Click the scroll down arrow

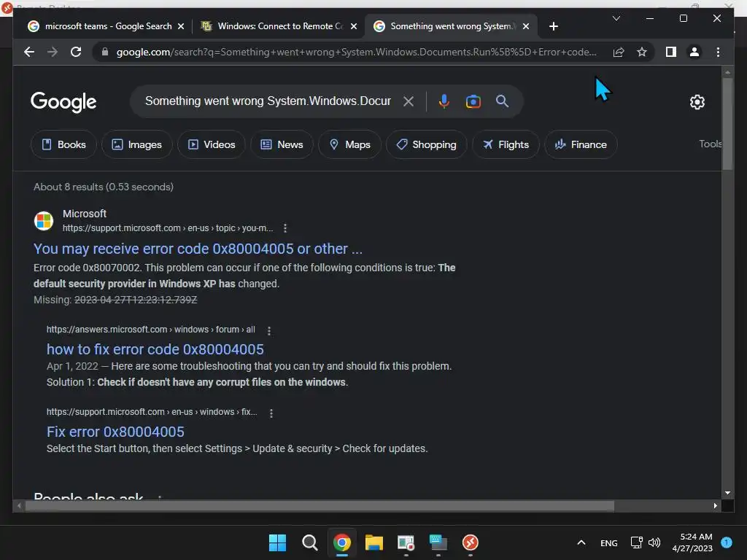tap(727, 494)
